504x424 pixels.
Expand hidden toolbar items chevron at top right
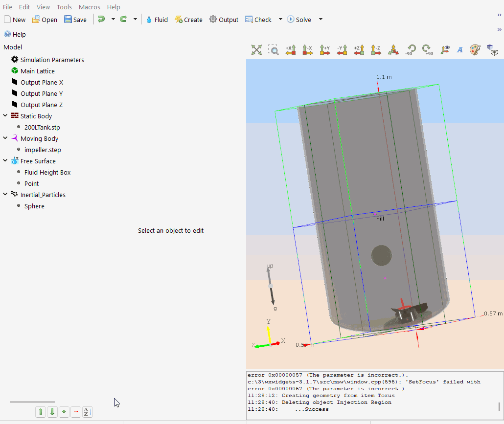[x=499, y=15]
